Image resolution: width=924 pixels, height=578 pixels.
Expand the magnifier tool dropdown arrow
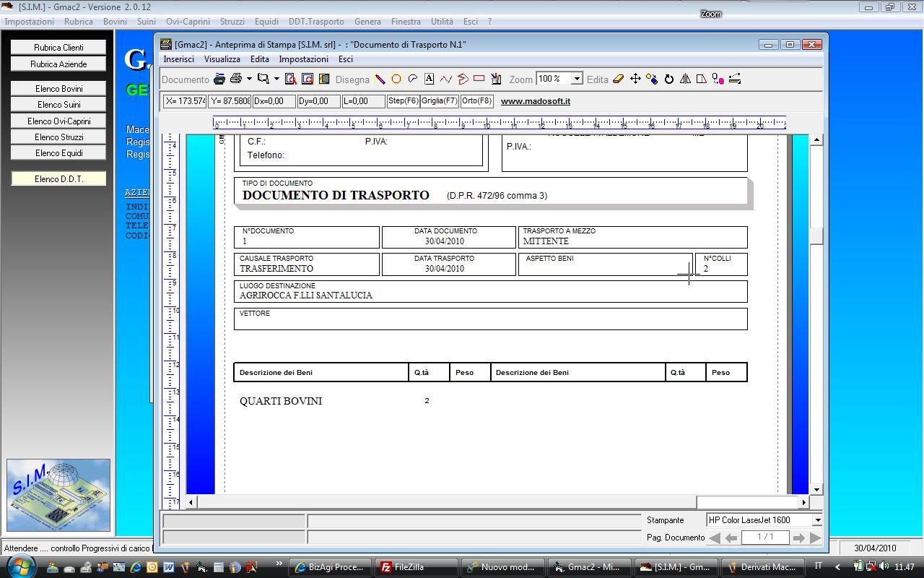tap(276, 79)
